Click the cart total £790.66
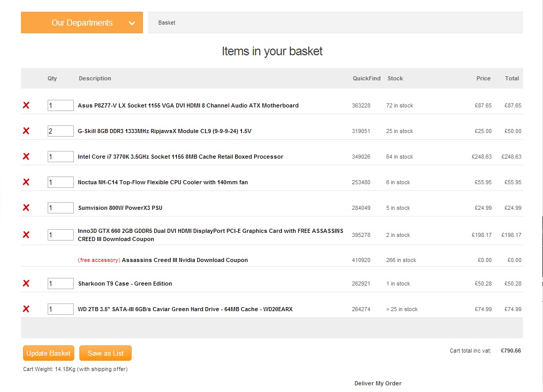Image resolution: width=543 pixels, height=392 pixels. coord(511,351)
